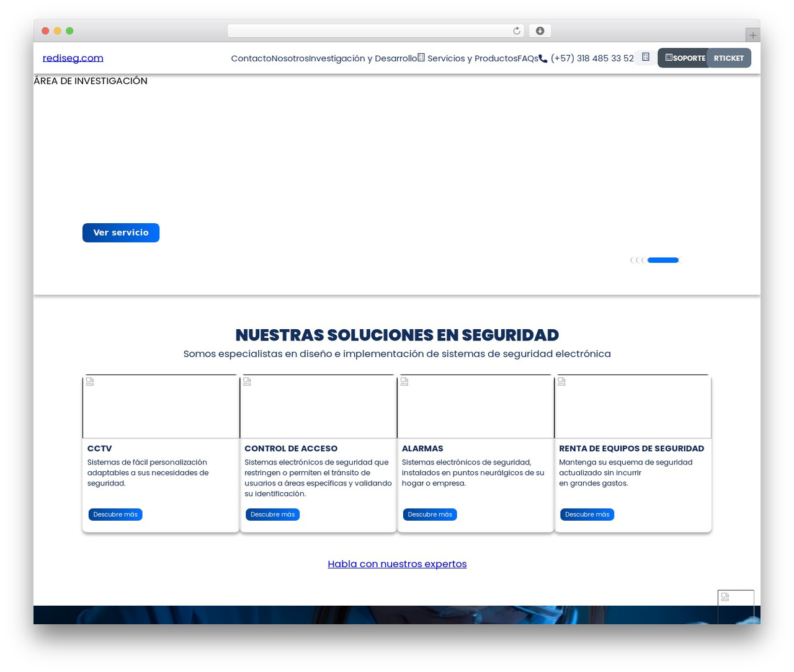Viewport: 794px width, 672px height.
Task: Descubre más about CCTV
Action: pyautogui.click(x=115, y=515)
